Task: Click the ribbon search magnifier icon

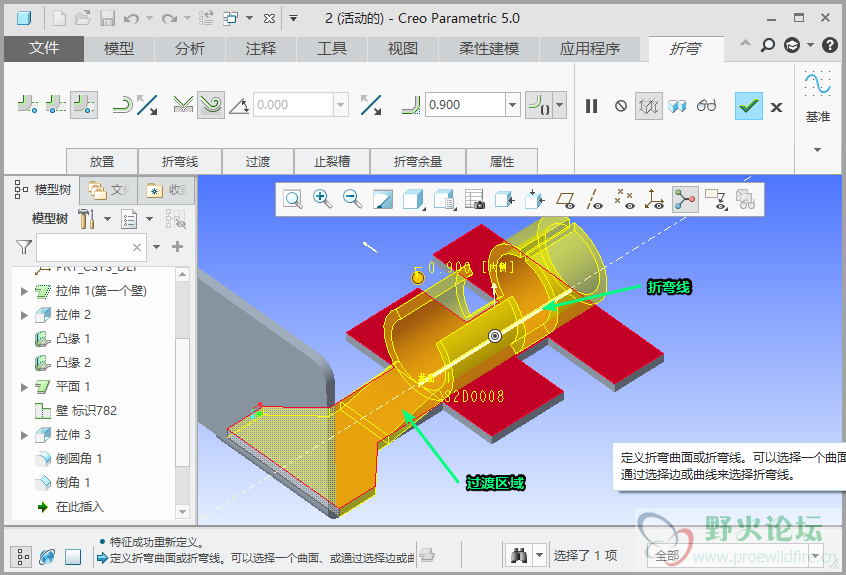Action: point(767,45)
